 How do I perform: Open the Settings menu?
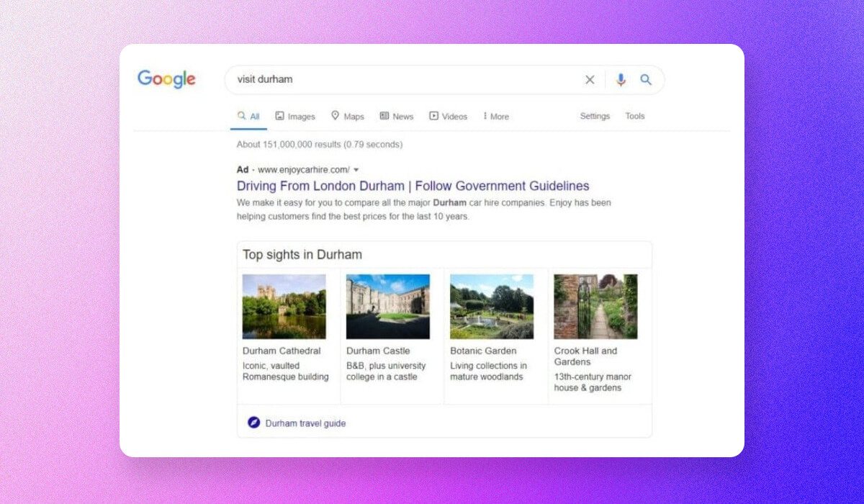(x=595, y=116)
